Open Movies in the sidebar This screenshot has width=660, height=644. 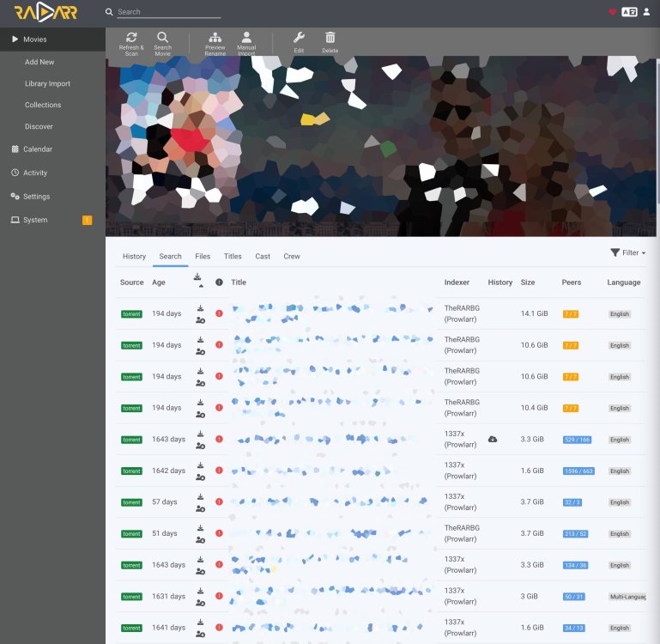pyautogui.click(x=52, y=39)
